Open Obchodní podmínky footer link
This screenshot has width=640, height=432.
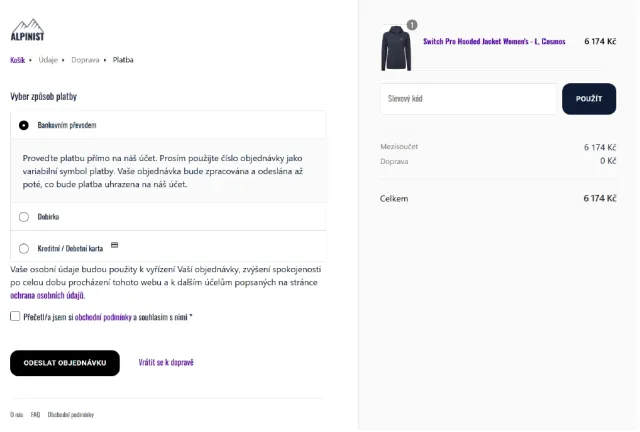(71, 414)
